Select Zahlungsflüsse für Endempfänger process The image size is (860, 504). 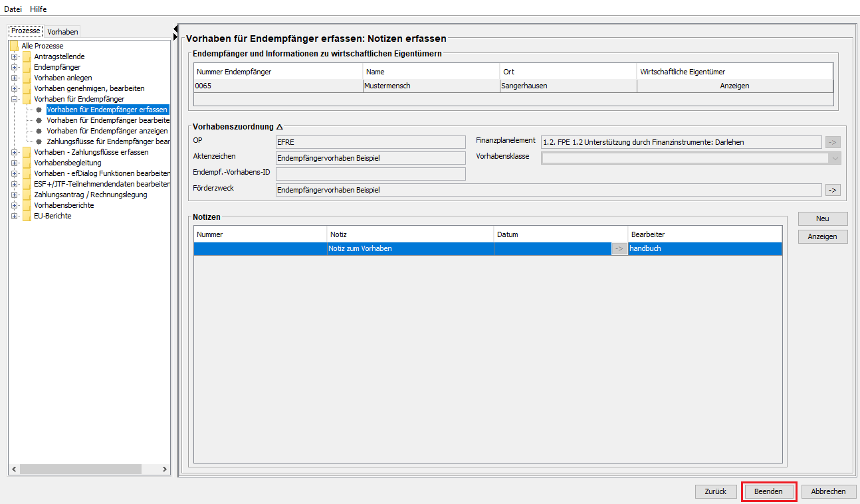(108, 141)
